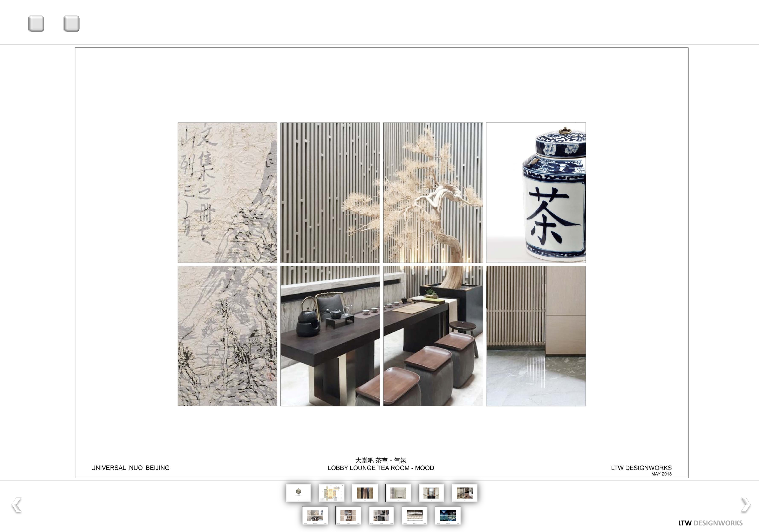Select the tea room mood page thumbnail
This screenshot has width=759, height=532.
(315, 515)
